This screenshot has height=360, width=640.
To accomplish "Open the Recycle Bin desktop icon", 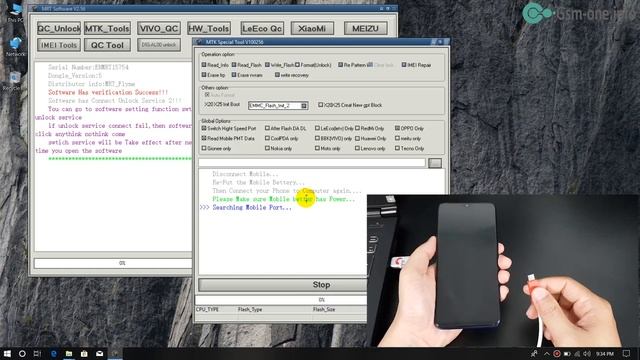I will [x=15, y=81].
